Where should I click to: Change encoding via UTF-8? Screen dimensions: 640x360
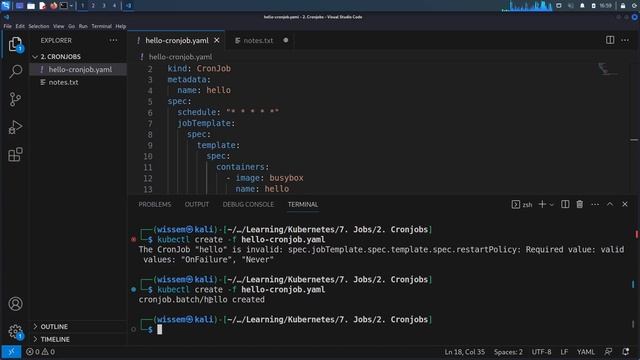(541, 351)
